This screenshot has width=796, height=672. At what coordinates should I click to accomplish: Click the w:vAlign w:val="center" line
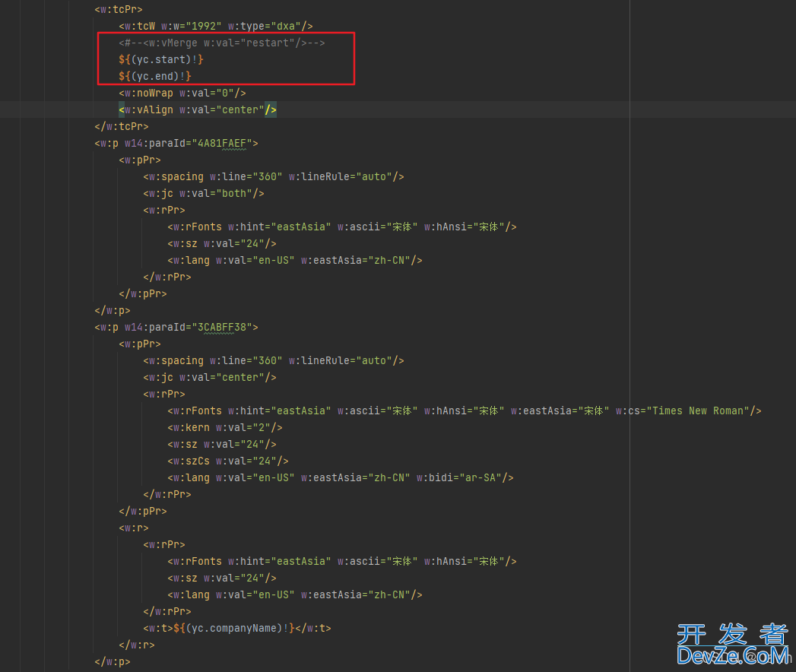coord(198,109)
